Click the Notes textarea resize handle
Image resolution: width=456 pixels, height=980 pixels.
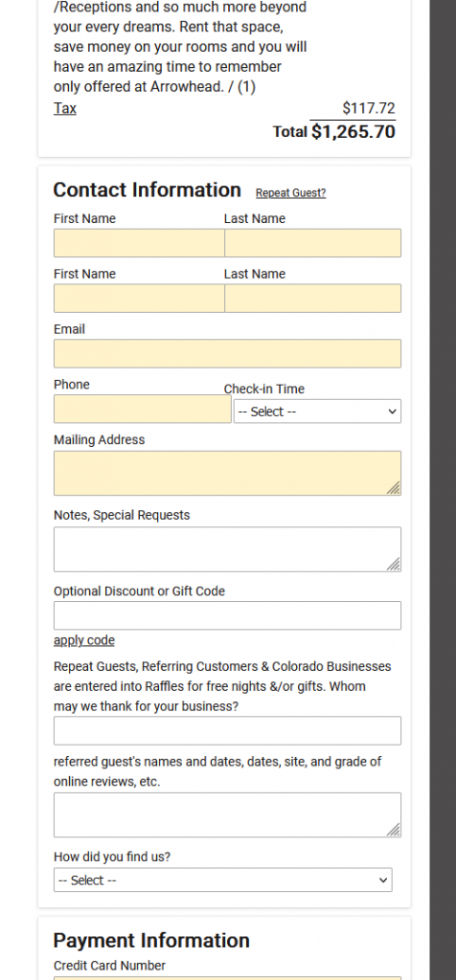(x=394, y=565)
